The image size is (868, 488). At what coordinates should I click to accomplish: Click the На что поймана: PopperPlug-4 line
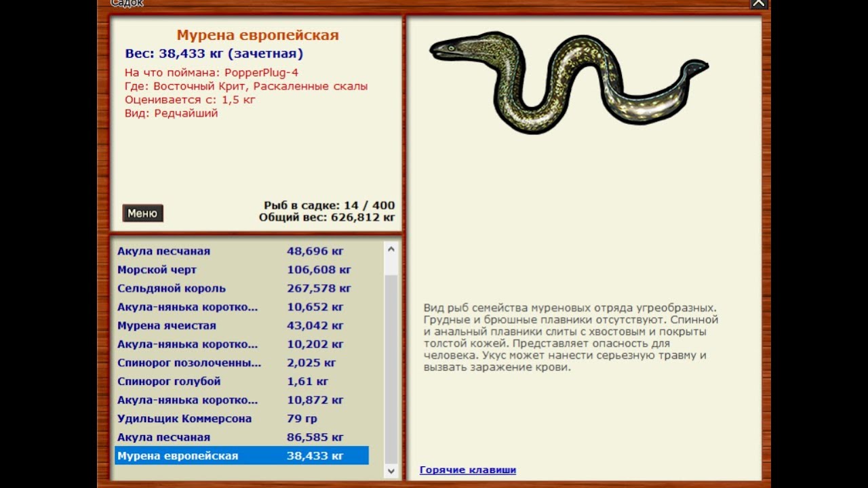pyautogui.click(x=212, y=73)
